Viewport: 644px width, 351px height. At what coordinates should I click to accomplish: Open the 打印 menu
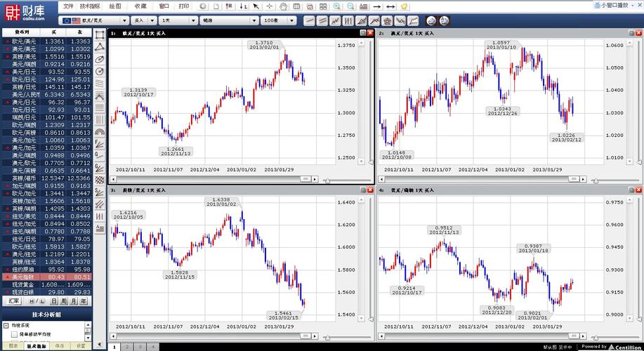pos(183,6)
